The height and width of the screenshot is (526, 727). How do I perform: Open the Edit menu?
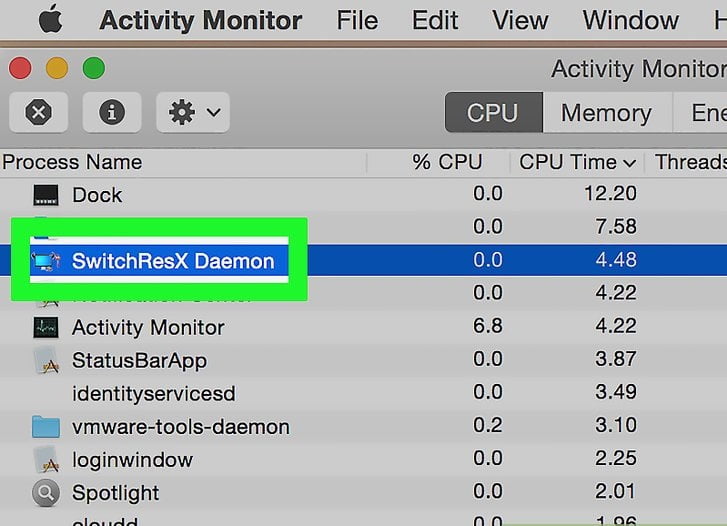(435, 20)
